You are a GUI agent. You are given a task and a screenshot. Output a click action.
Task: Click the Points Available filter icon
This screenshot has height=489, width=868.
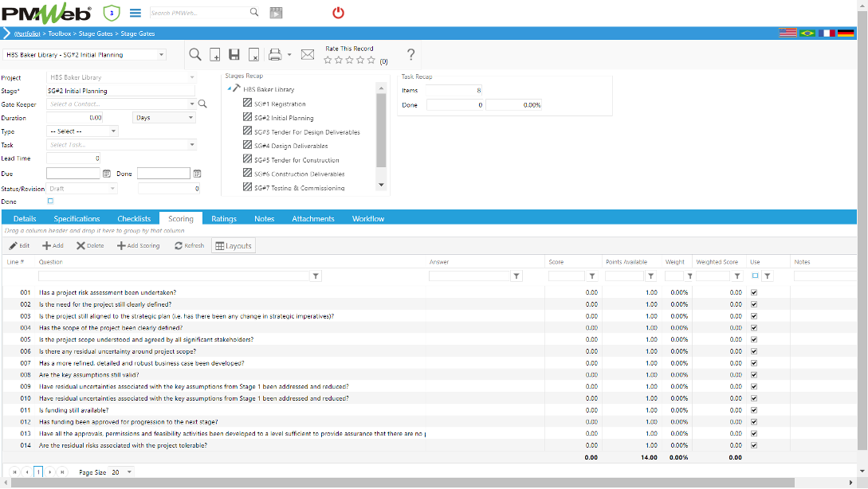coord(651,276)
